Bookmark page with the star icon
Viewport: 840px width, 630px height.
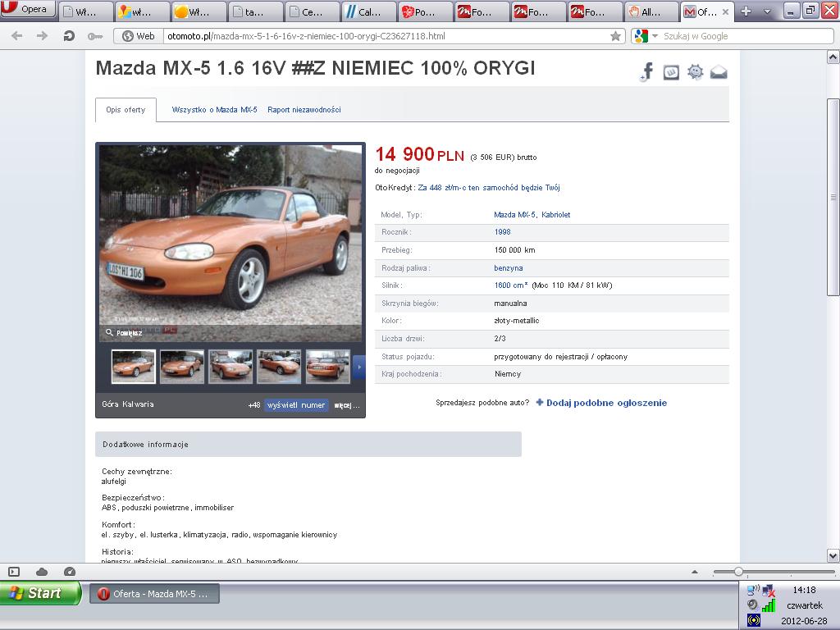click(615, 36)
